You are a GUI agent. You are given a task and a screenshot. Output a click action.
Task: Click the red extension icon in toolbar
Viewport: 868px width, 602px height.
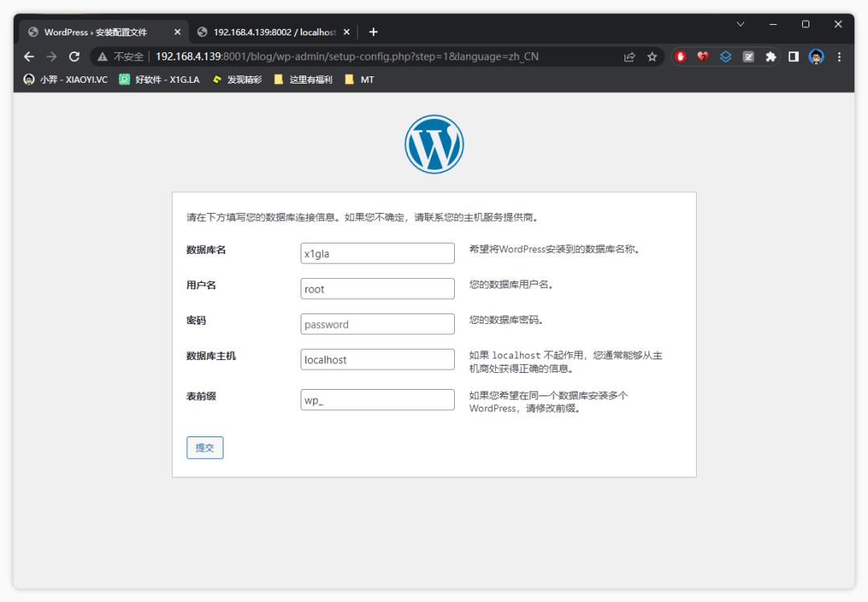[682, 57]
